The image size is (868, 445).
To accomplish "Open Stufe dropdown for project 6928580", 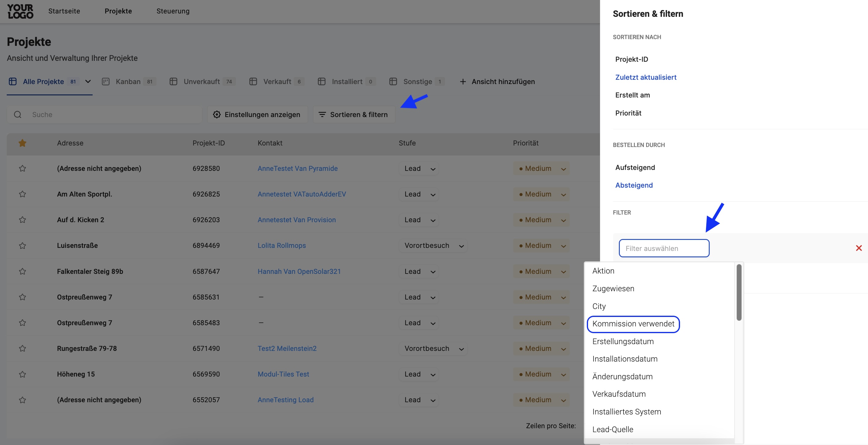I will [x=419, y=168].
